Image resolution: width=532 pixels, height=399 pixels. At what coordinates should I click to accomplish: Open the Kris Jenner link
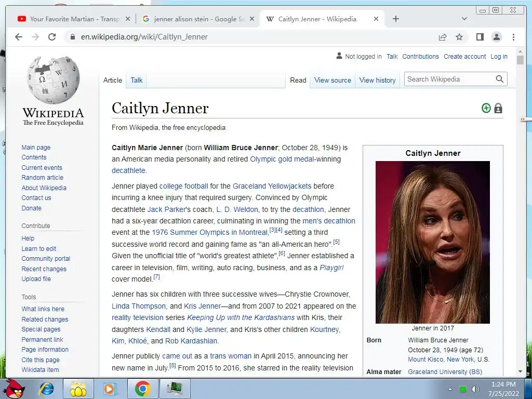coord(202,306)
